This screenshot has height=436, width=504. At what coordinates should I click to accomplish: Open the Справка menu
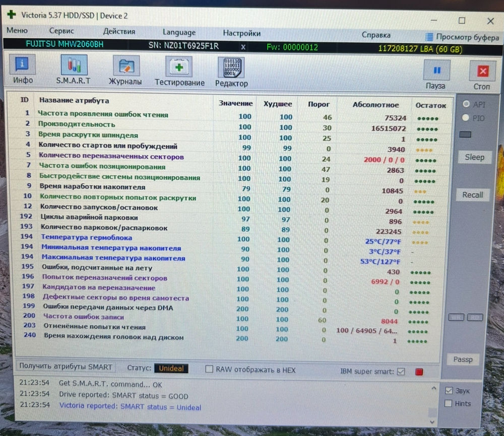(x=376, y=35)
